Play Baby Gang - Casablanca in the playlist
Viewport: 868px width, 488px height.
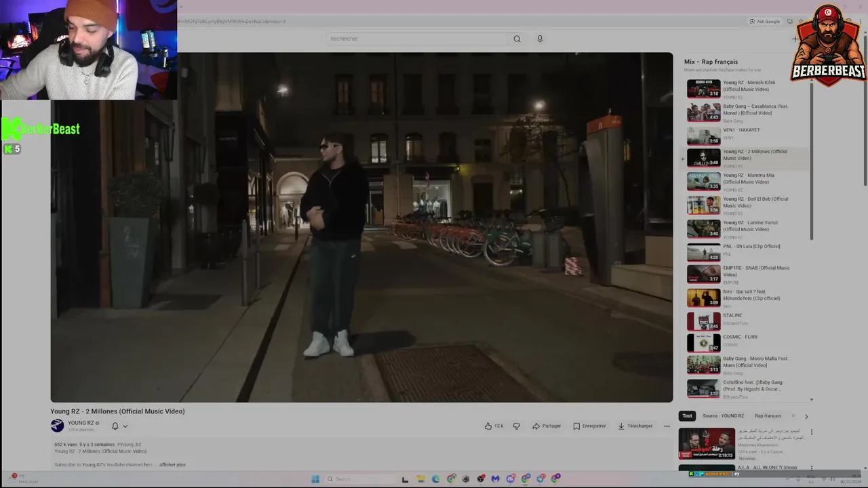pos(749,113)
